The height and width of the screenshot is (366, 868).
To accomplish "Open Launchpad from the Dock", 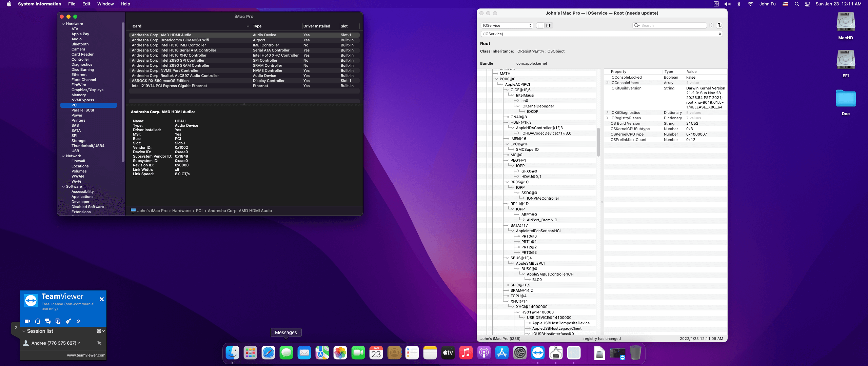I will tap(250, 353).
